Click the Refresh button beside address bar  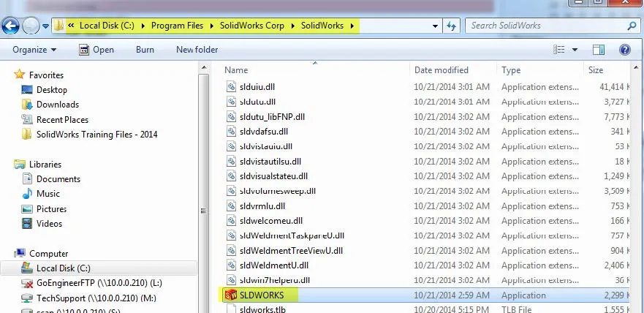point(451,26)
